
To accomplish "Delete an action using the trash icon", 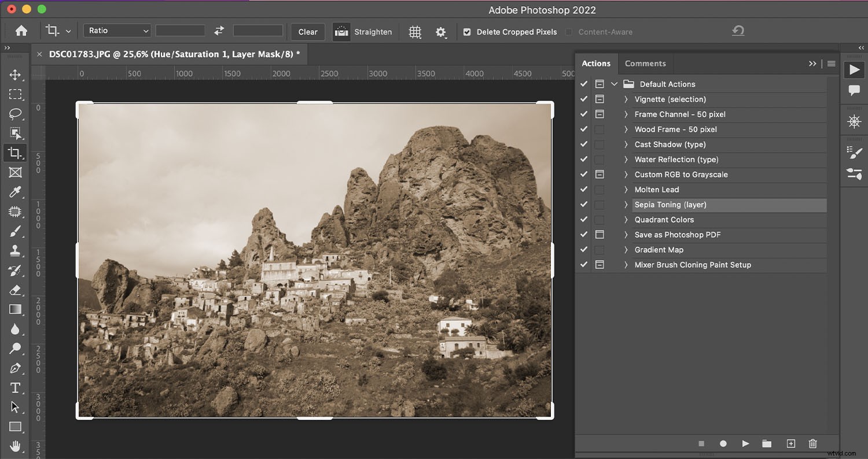I will 812,443.
